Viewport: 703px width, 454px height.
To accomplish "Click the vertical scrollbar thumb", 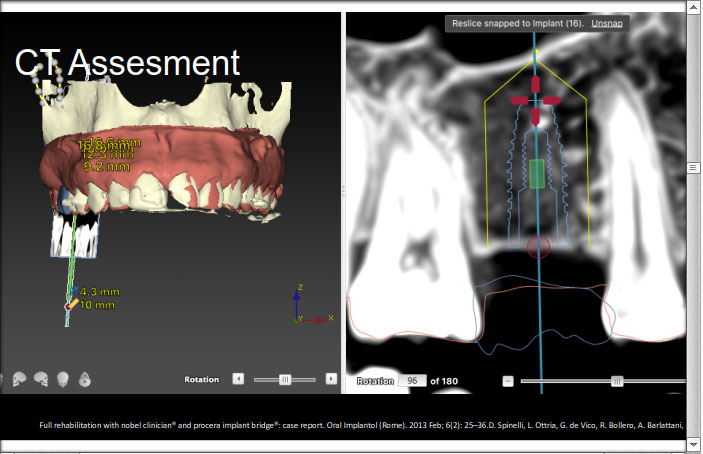I will 693,168.
